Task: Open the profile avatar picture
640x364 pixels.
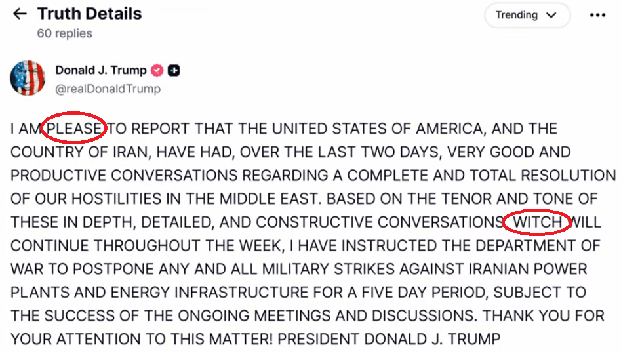Action: 28,78
